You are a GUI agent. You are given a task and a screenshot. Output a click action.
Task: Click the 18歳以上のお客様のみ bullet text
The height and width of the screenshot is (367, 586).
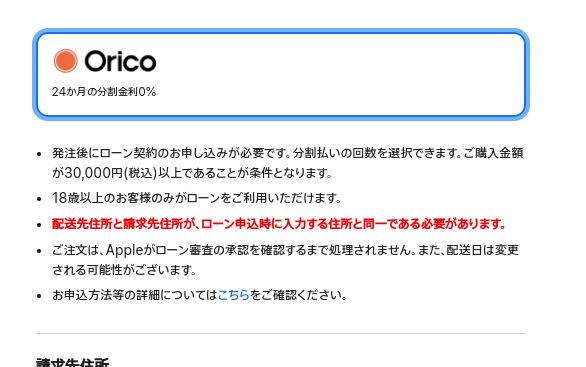click(197, 198)
